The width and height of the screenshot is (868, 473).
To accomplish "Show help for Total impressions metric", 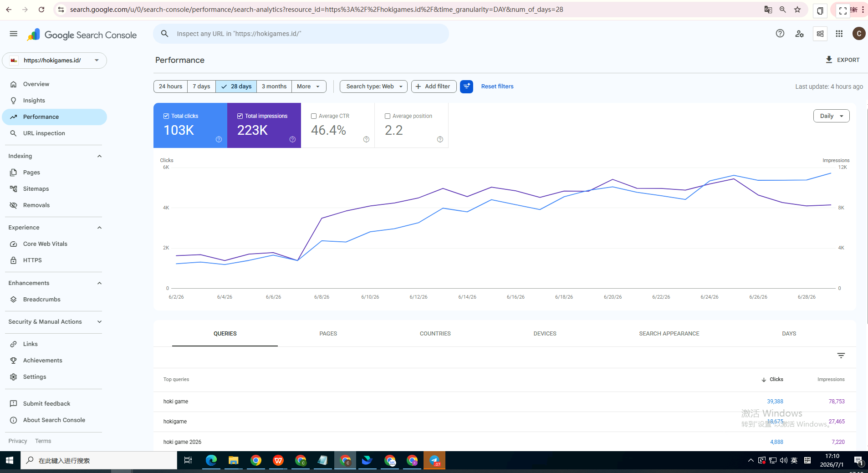I will coord(292,139).
